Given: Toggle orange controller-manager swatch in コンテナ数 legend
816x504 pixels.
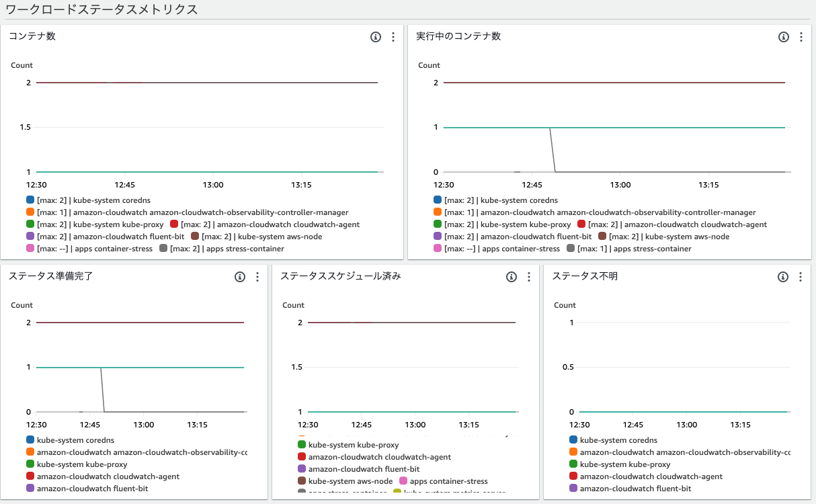Looking at the screenshot, I should point(30,212).
